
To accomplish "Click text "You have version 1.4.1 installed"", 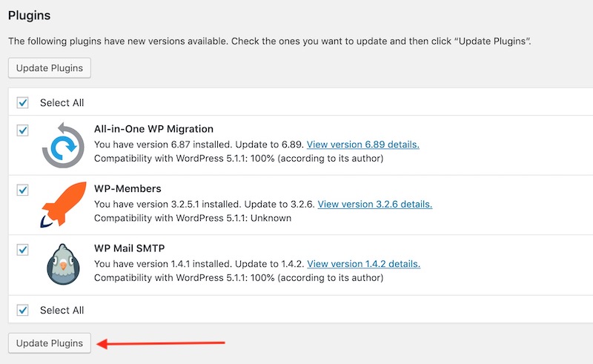I will tap(163, 264).
